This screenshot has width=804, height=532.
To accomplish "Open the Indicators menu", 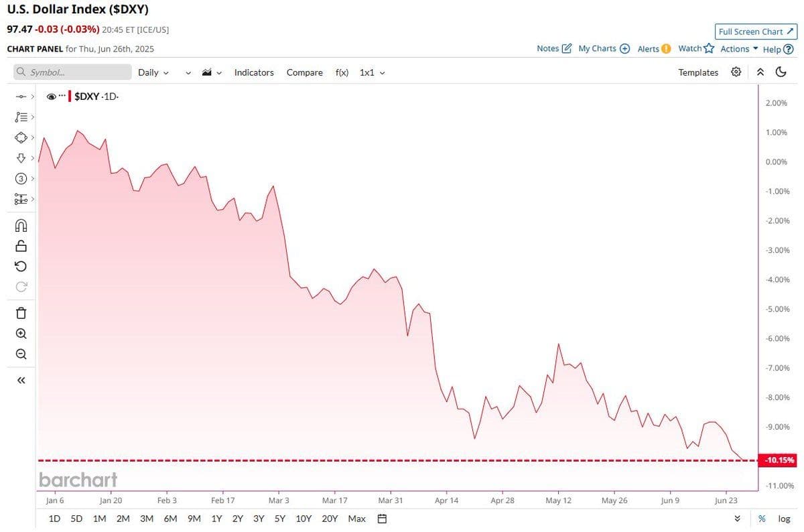I will [x=254, y=72].
